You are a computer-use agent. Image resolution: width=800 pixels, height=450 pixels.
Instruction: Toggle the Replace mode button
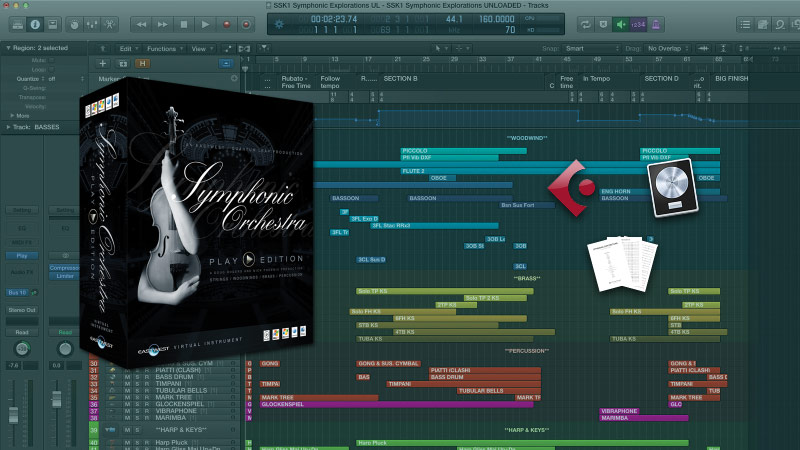pyautogui.click(x=603, y=24)
